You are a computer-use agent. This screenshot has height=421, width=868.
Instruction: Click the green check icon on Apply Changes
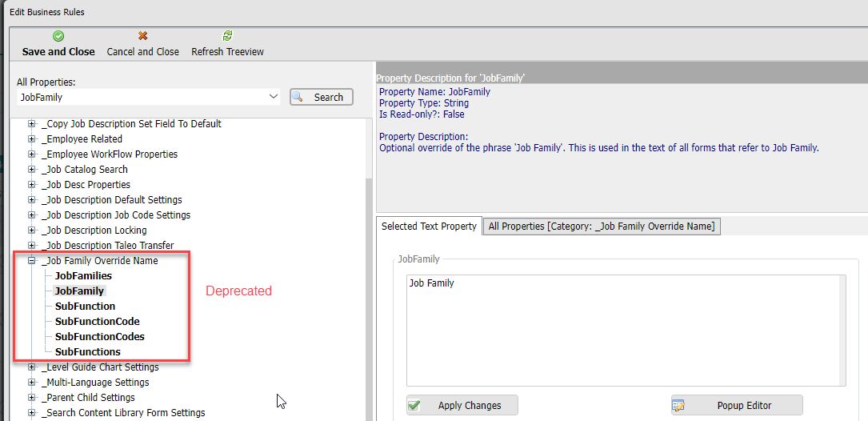coord(414,405)
